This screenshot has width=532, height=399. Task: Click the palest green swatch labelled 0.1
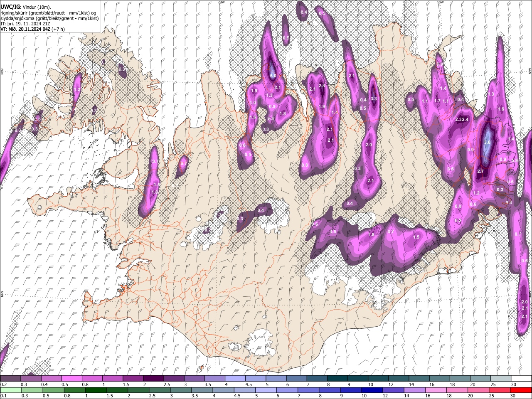[x=11, y=390]
